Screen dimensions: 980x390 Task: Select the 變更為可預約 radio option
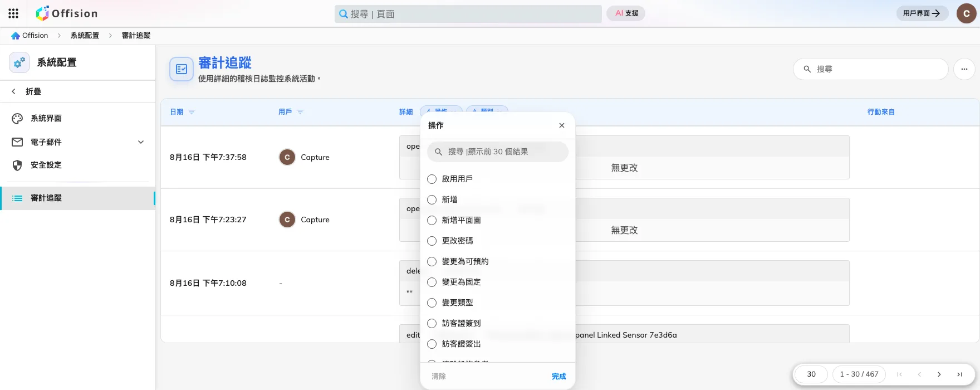[432, 261]
